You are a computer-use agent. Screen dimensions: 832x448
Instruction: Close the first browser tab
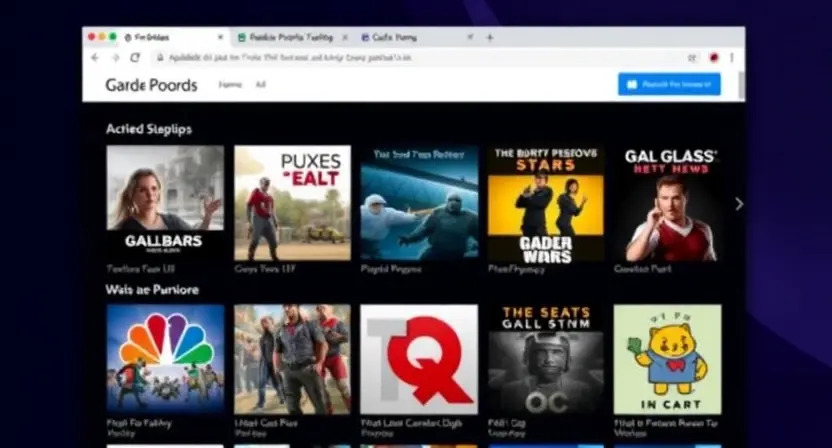click(220, 37)
